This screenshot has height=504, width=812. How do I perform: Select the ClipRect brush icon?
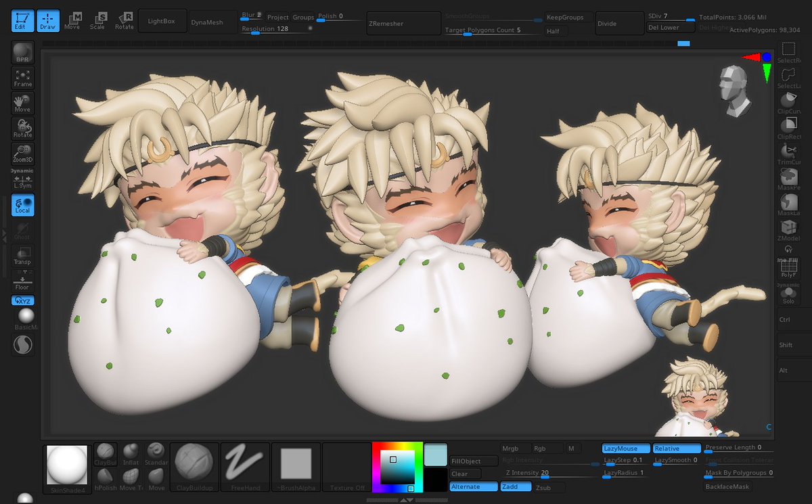pos(789,129)
